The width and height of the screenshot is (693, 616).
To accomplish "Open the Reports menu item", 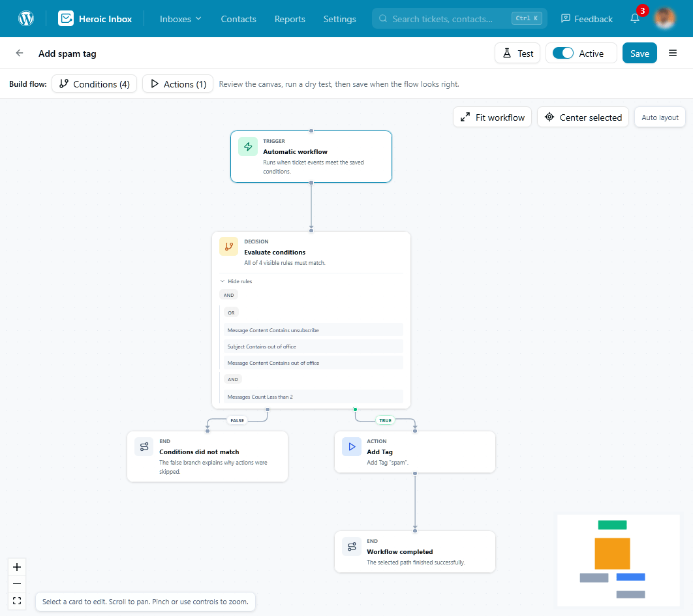I will (290, 18).
